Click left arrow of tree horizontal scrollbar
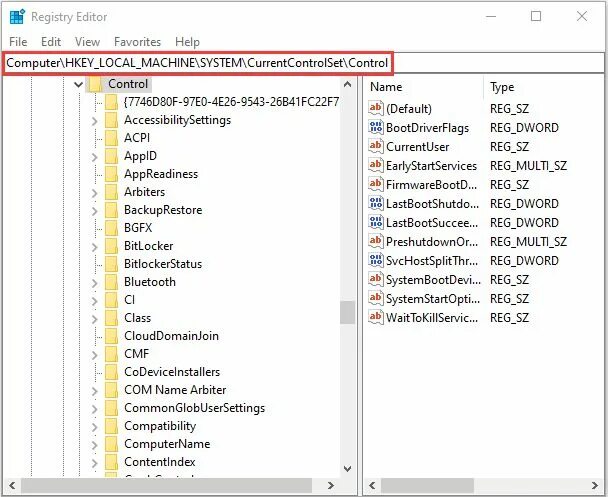This screenshot has height=497, width=608. click(x=12, y=485)
